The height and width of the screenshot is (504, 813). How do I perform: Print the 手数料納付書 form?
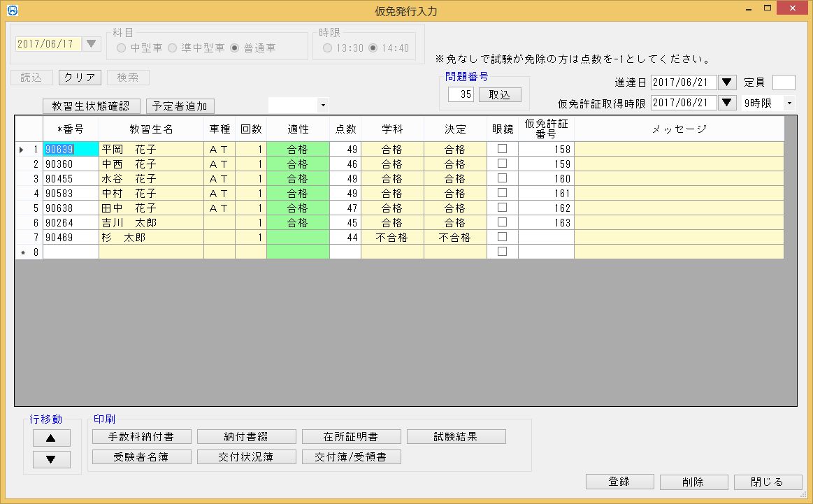pos(141,437)
